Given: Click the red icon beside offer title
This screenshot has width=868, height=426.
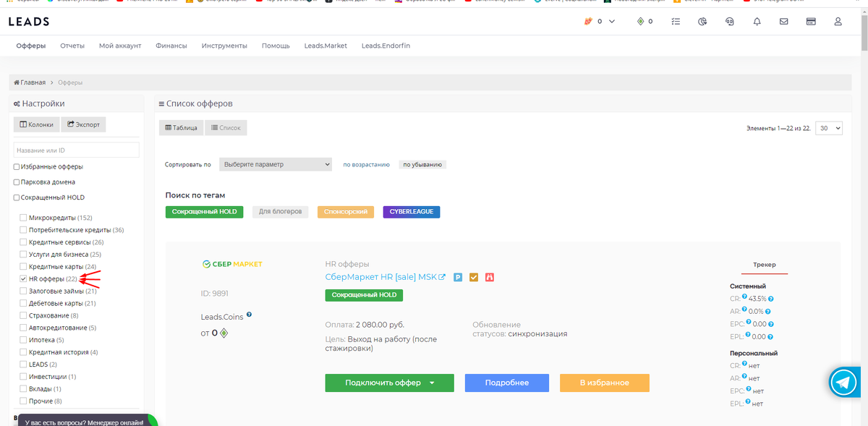Looking at the screenshot, I should [x=490, y=277].
